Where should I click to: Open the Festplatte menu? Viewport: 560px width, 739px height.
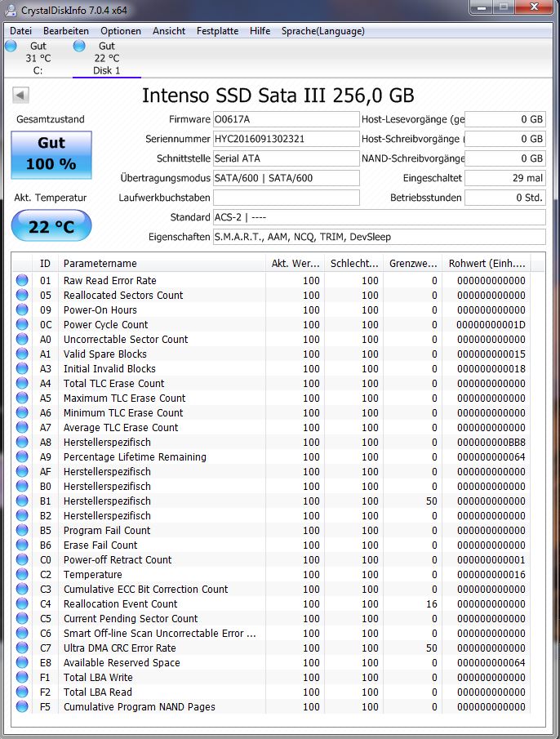click(x=217, y=31)
